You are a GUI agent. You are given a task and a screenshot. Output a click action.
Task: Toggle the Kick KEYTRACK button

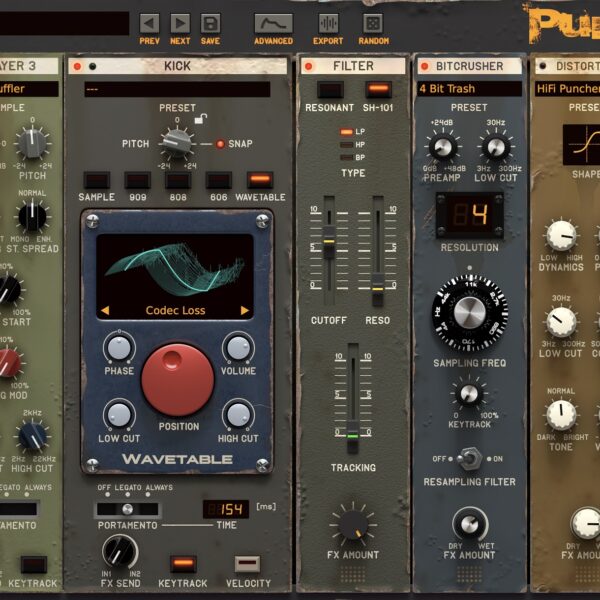[x=183, y=563]
